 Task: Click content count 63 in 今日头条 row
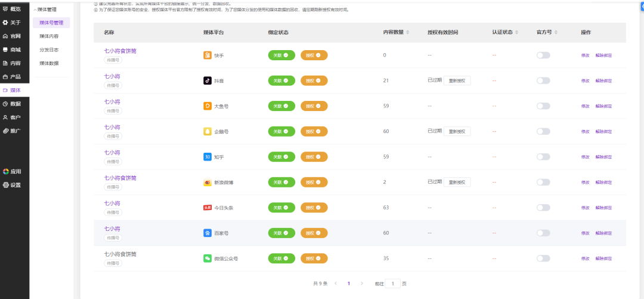pyautogui.click(x=386, y=208)
